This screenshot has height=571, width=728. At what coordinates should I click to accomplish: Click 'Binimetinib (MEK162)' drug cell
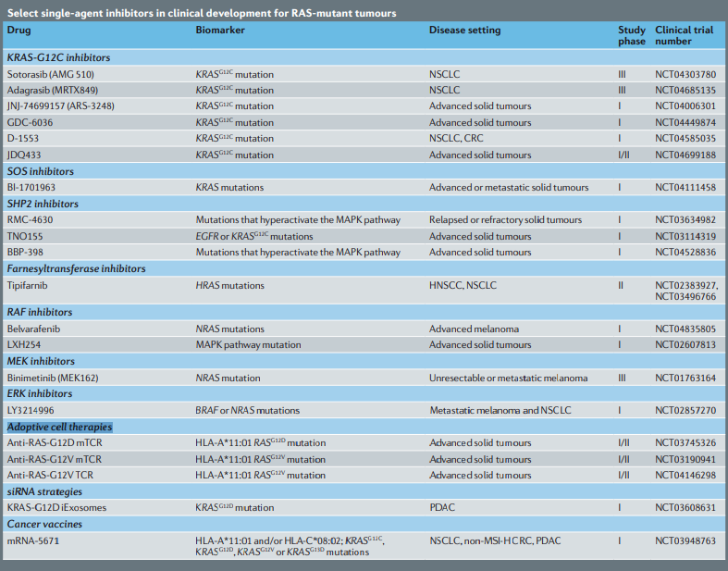[x=53, y=378]
